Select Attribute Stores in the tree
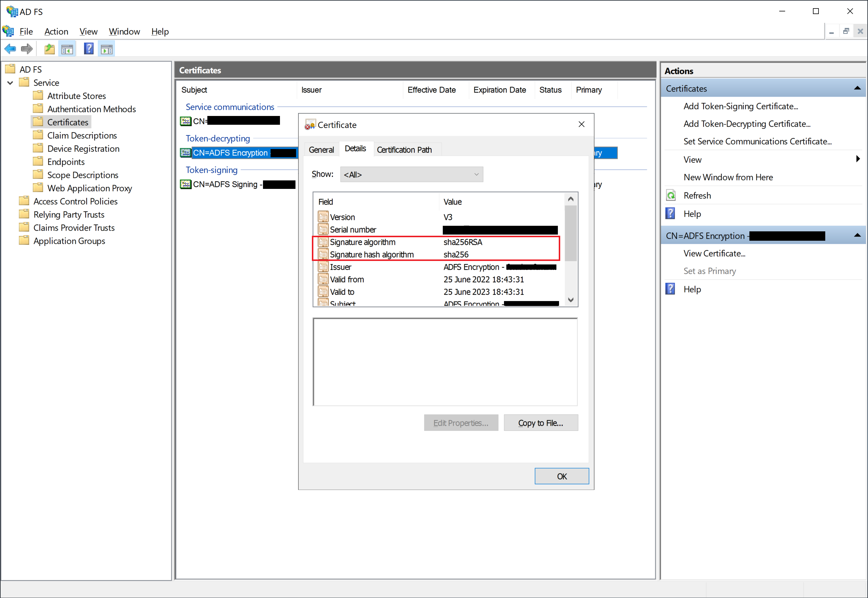 click(x=76, y=95)
